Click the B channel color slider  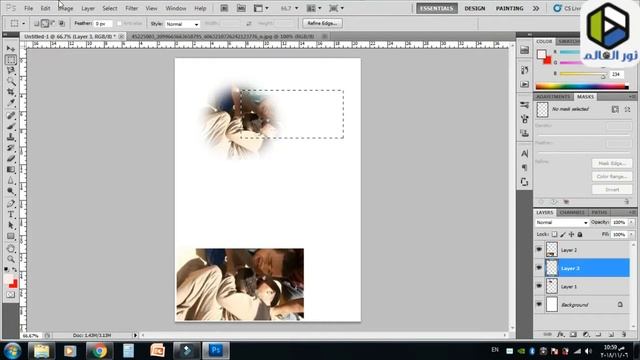(x=582, y=74)
